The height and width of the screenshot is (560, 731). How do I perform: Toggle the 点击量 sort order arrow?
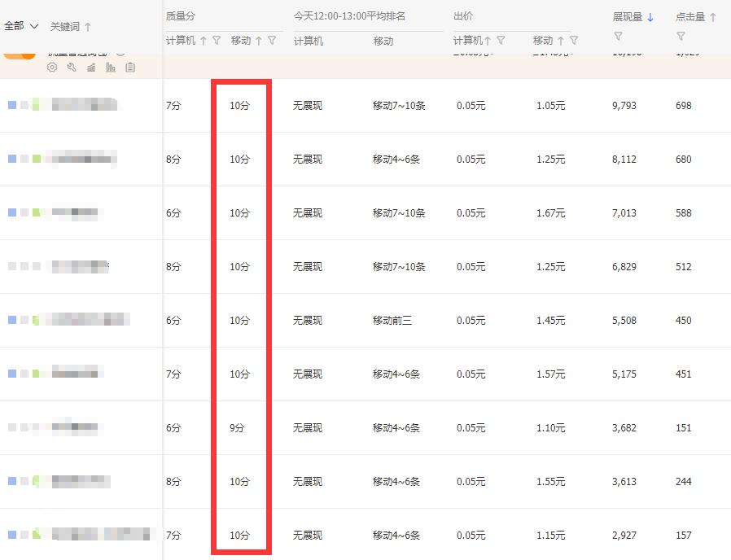click(711, 15)
